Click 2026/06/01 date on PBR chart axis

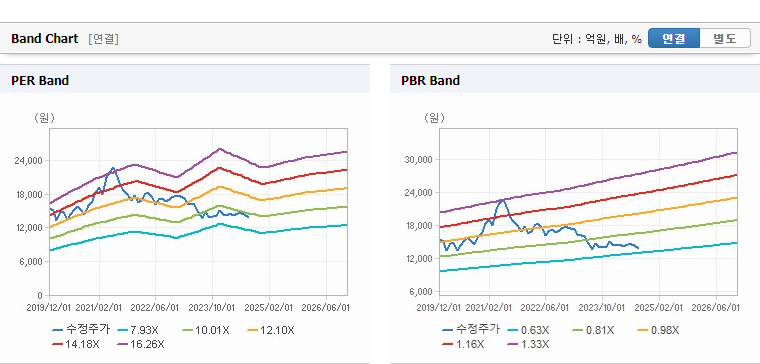[x=716, y=308]
